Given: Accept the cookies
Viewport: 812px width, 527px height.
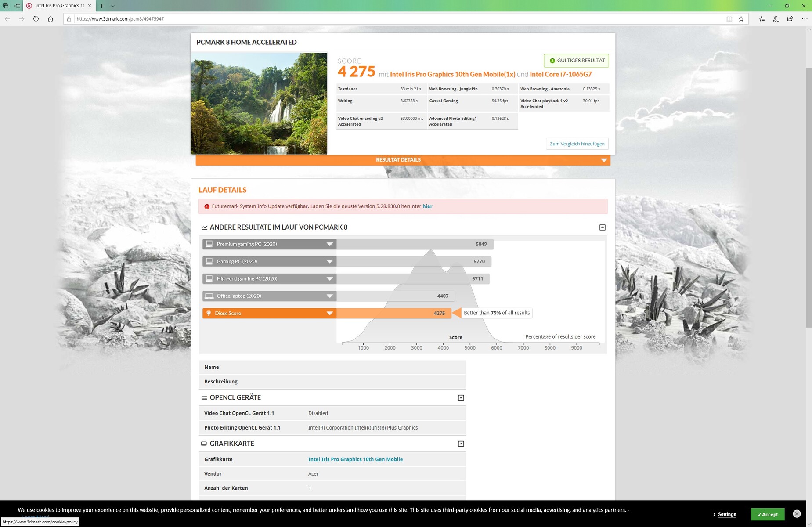Looking at the screenshot, I should tap(767, 514).
